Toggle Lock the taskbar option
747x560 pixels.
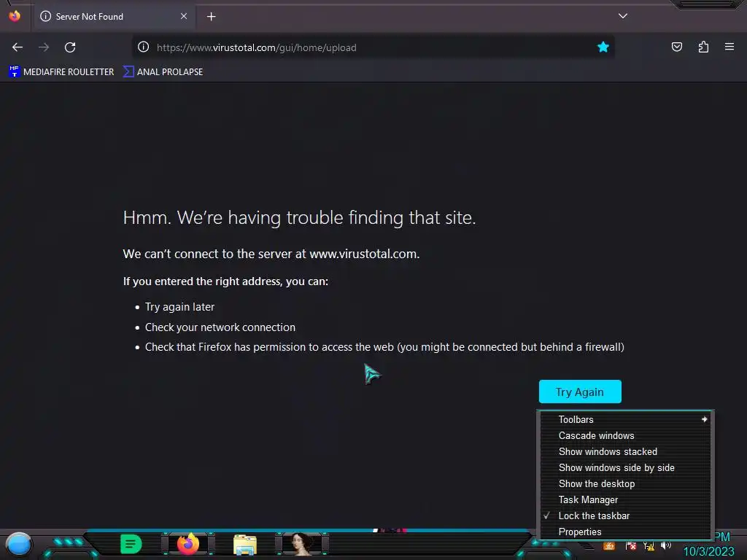[625, 516]
